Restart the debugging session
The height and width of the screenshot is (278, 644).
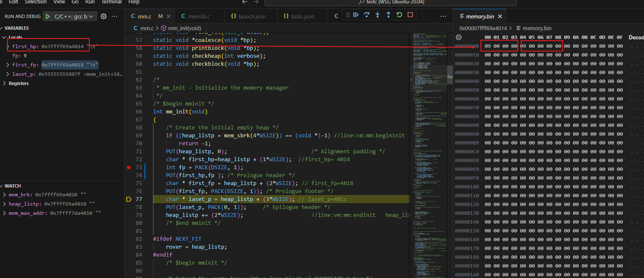[399, 15]
